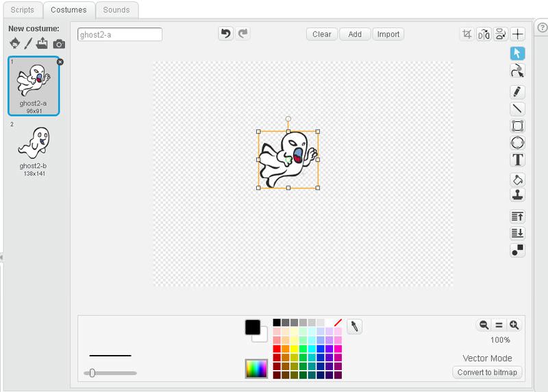This screenshot has height=392, width=548.
Task: Paint new costume brush icon
Action: click(x=28, y=43)
